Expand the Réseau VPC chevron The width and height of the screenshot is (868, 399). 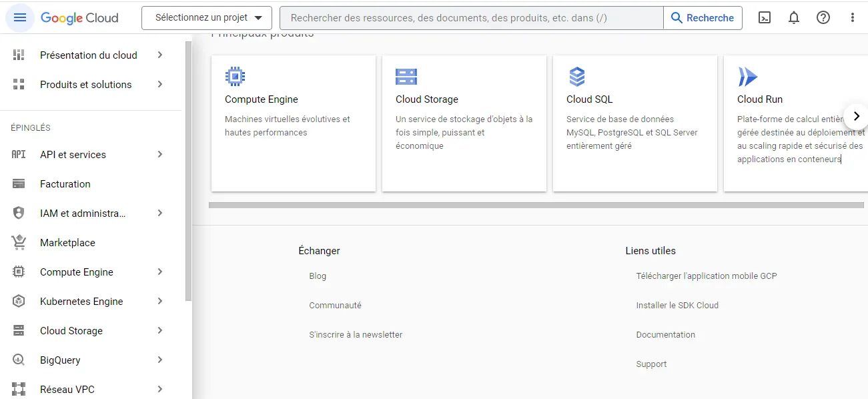(x=160, y=389)
